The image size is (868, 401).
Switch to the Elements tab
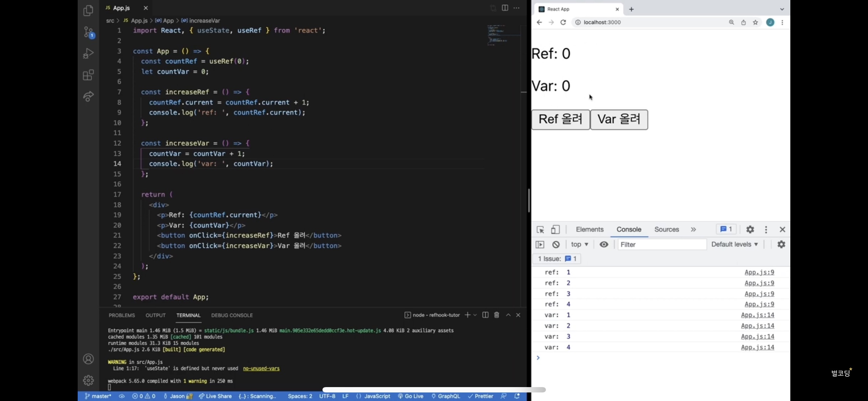tap(589, 230)
